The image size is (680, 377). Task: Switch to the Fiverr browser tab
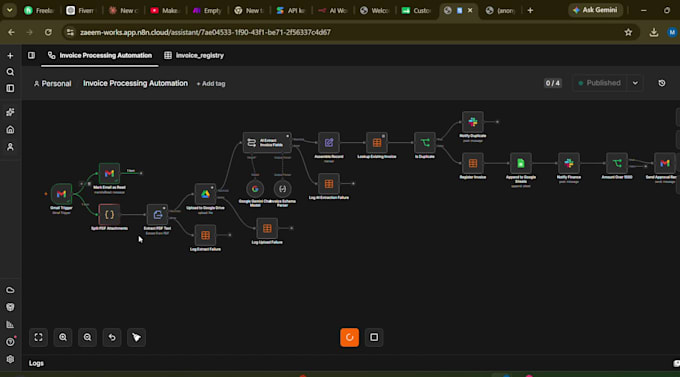81,10
